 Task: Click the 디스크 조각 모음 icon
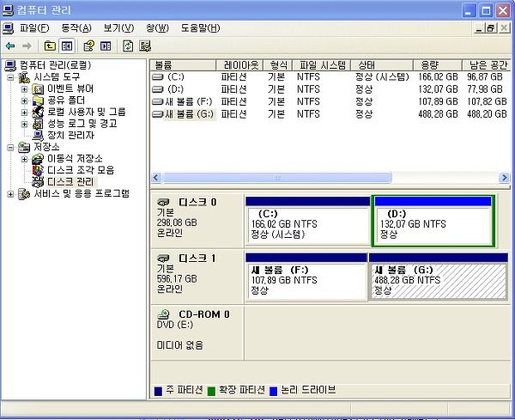point(38,170)
